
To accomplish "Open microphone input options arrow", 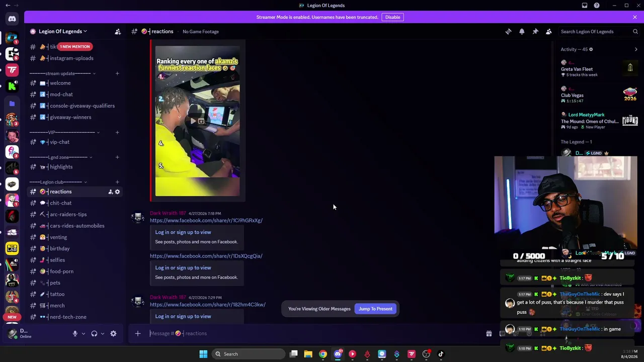I will click(x=84, y=333).
